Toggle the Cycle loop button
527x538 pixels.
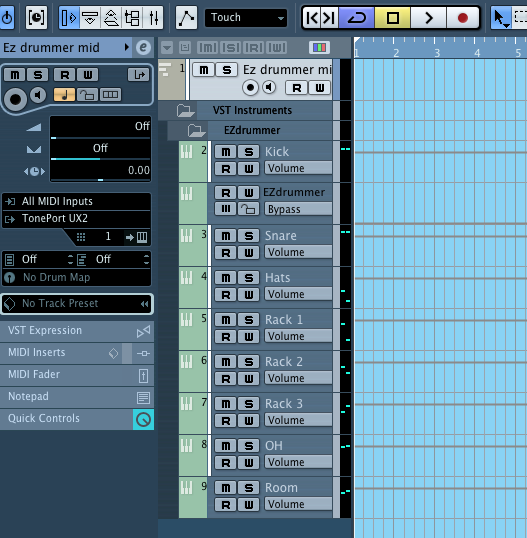click(x=356, y=17)
